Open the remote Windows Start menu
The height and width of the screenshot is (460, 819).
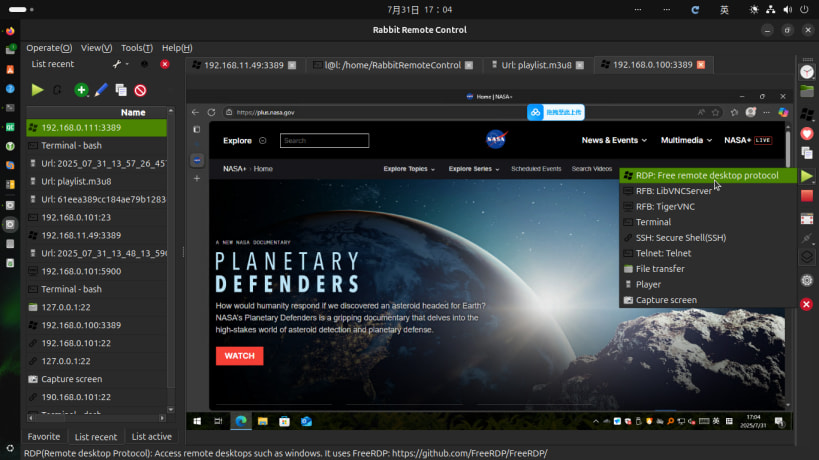(x=197, y=421)
